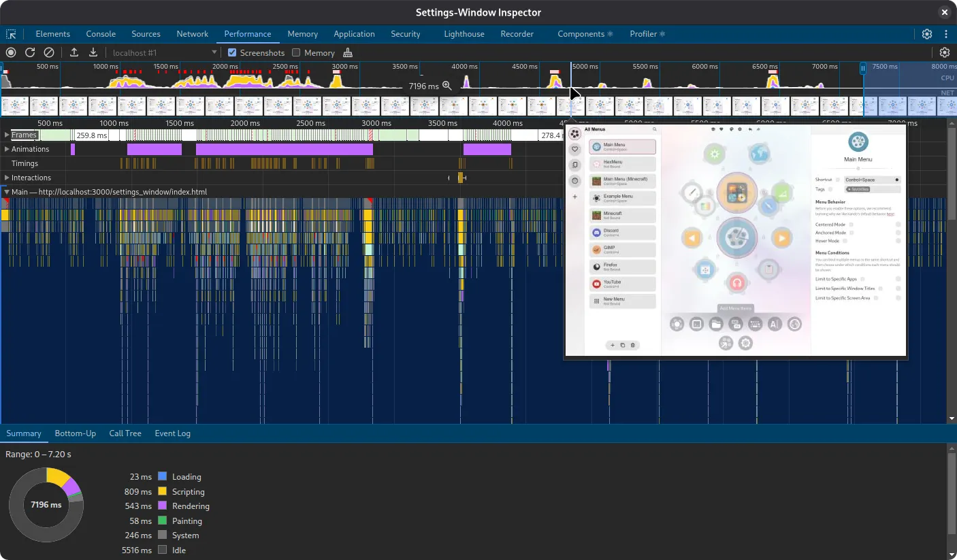Click the reload-and-record icon
This screenshot has width=957, height=560.
click(x=30, y=52)
